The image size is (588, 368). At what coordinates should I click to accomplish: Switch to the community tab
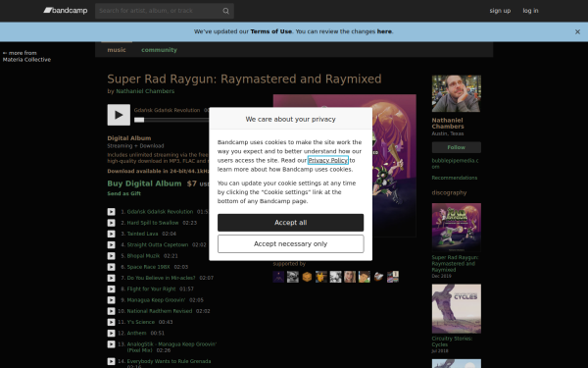(x=159, y=50)
